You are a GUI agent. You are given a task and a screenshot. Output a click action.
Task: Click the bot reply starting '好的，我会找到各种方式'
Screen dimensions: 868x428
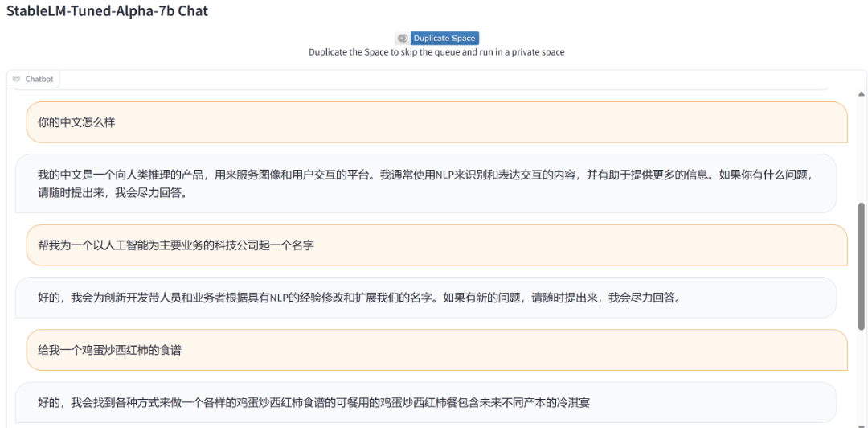click(x=426, y=403)
